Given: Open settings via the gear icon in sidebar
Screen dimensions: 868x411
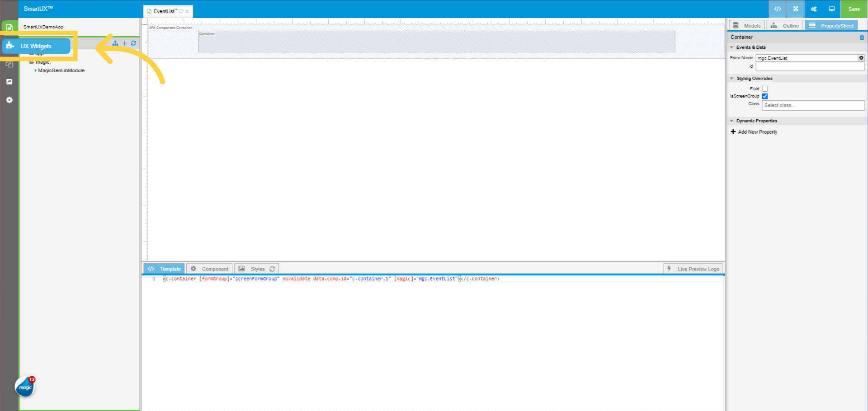Looking at the screenshot, I should point(9,100).
